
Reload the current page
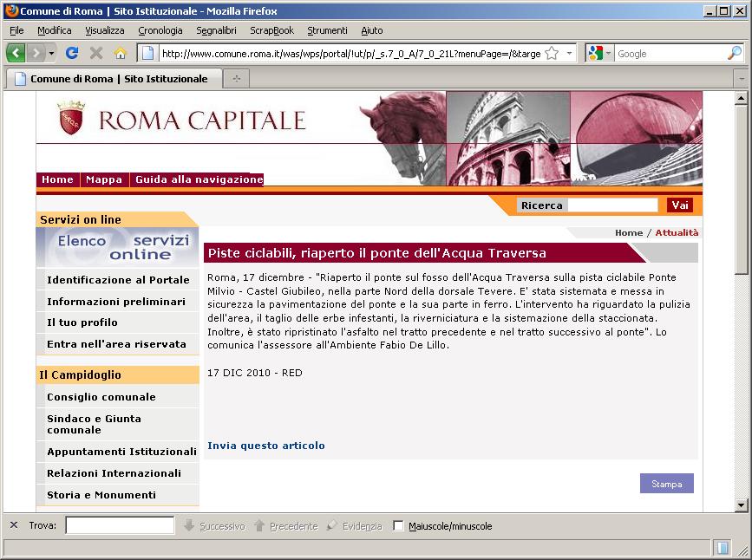click(72, 53)
